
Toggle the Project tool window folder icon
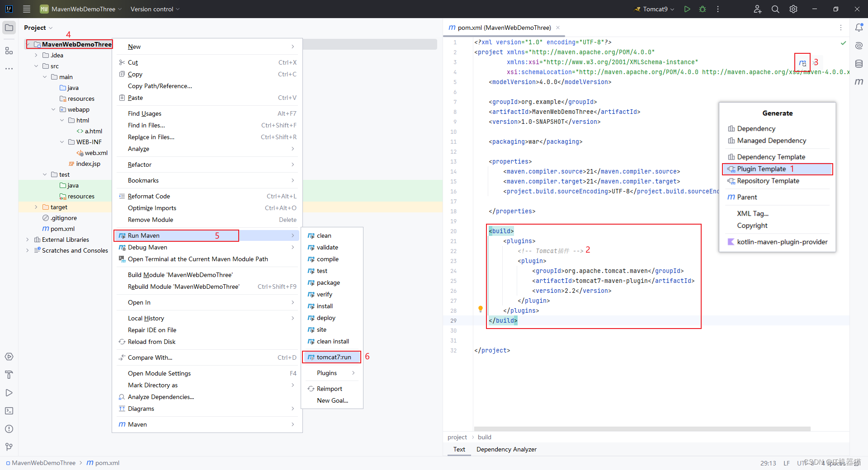tap(9, 28)
